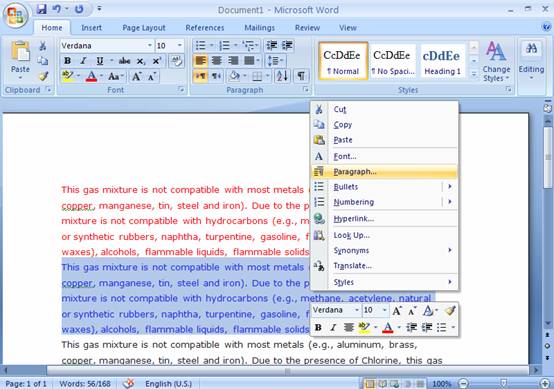This screenshot has width=554, height=389.
Task: Click the Office button logo
Action: 15,15
